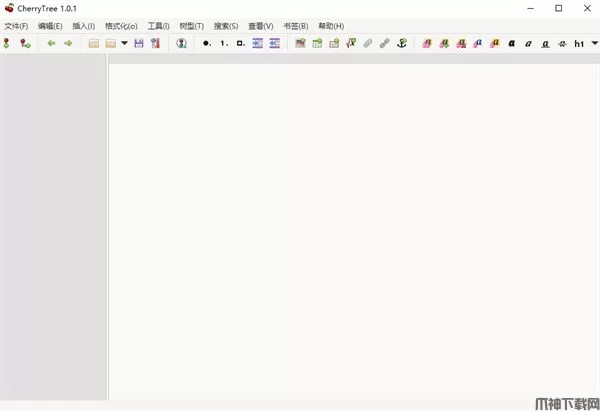Open find in all nodes search icon
This screenshot has width=600, height=411.
click(x=181, y=43)
